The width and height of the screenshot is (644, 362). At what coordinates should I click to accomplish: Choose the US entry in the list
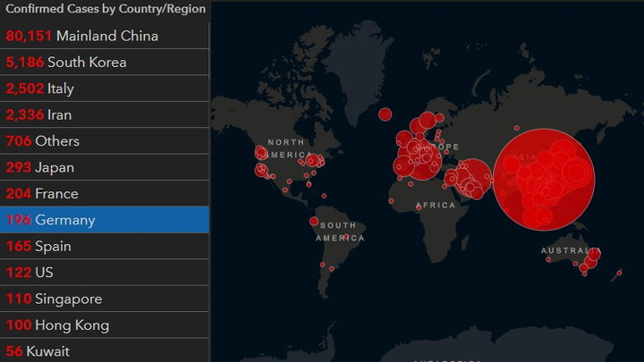click(105, 272)
